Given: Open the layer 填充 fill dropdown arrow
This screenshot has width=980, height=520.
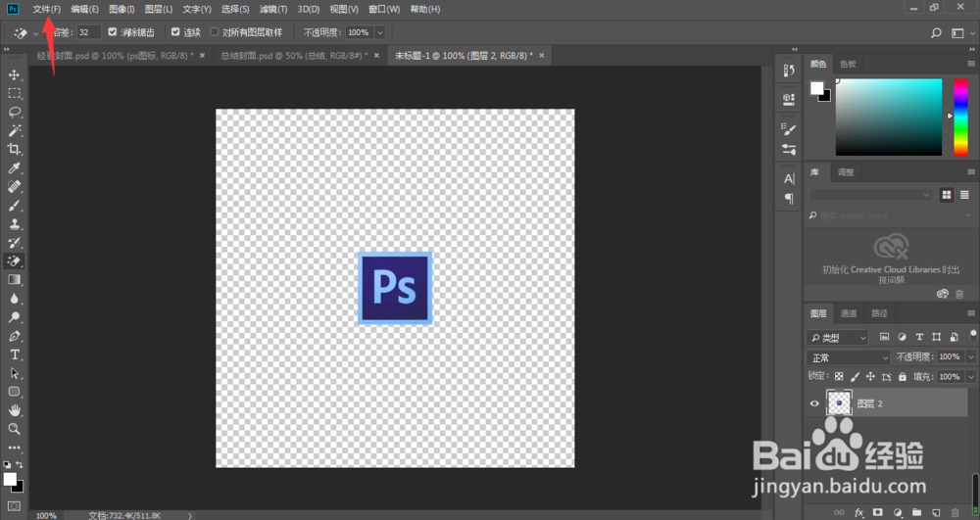Looking at the screenshot, I should click(x=971, y=377).
